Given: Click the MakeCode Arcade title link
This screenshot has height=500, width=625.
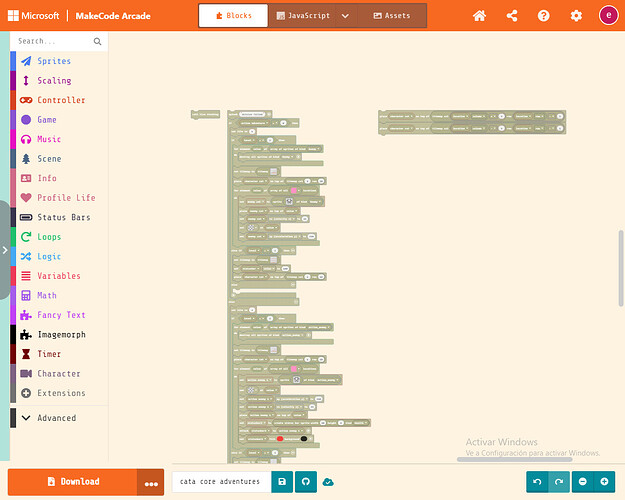Looking at the screenshot, I should click(x=113, y=16).
